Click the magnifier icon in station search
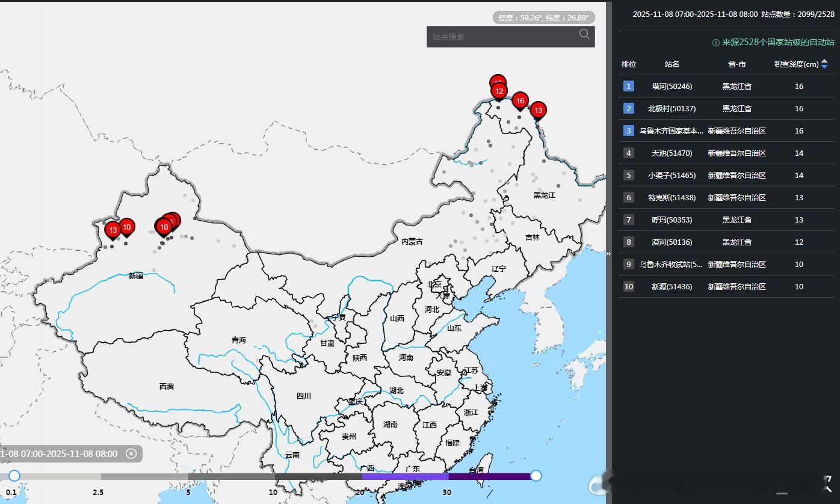840x504 pixels. coord(584,35)
